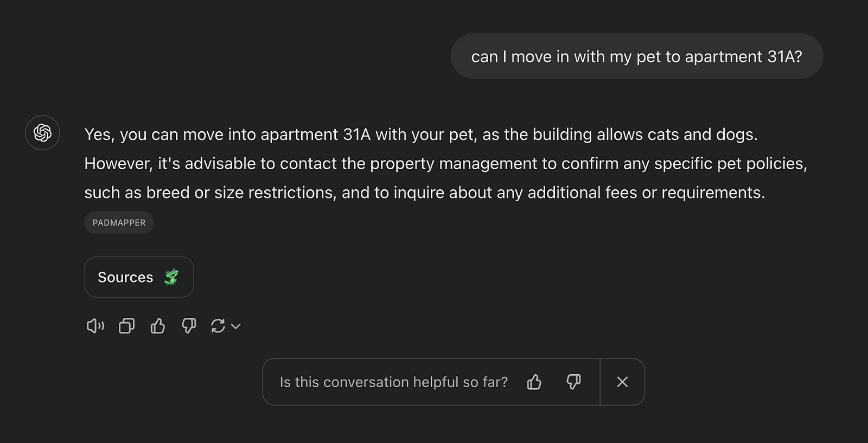
Task: Click "Is this conversation helpful so far?" text
Action: tap(394, 382)
